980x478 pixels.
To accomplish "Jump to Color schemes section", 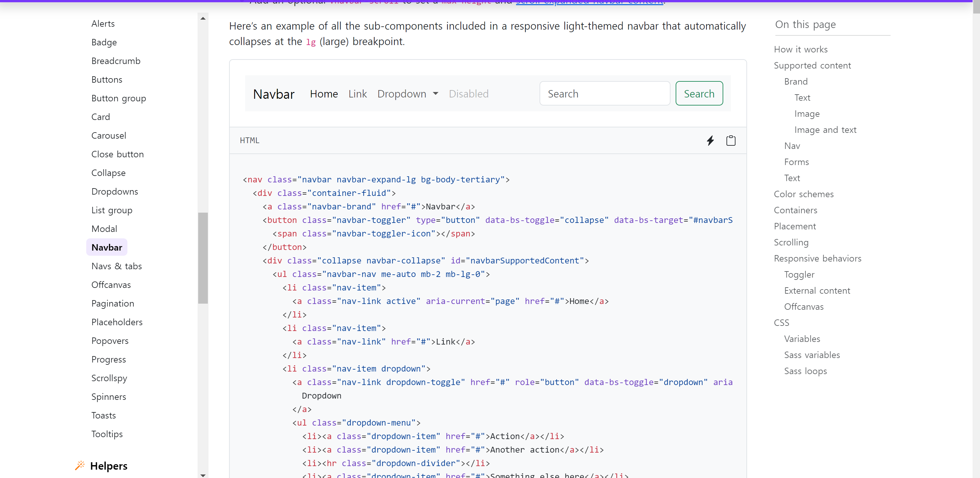I will 803,194.
